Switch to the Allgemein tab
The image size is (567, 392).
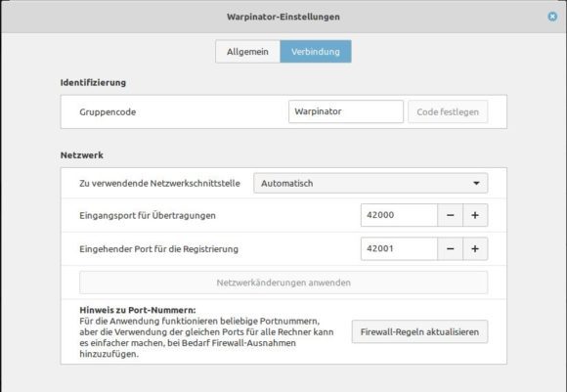247,52
